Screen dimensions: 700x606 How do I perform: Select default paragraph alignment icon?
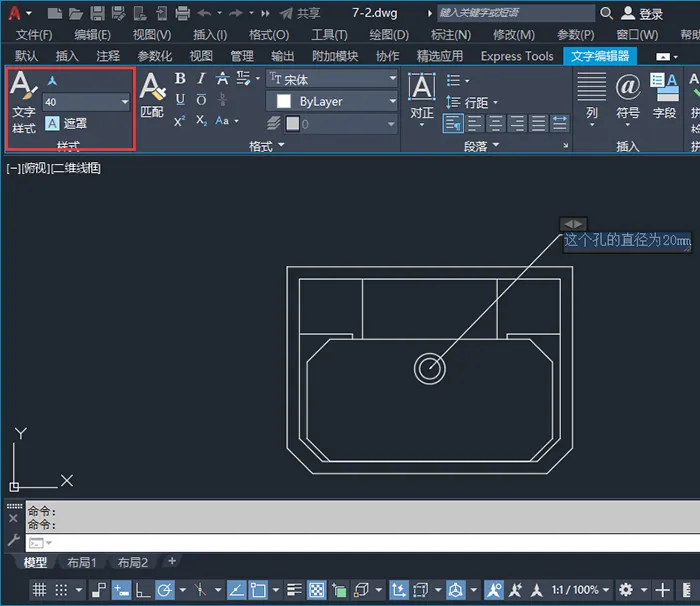[x=453, y=123]
